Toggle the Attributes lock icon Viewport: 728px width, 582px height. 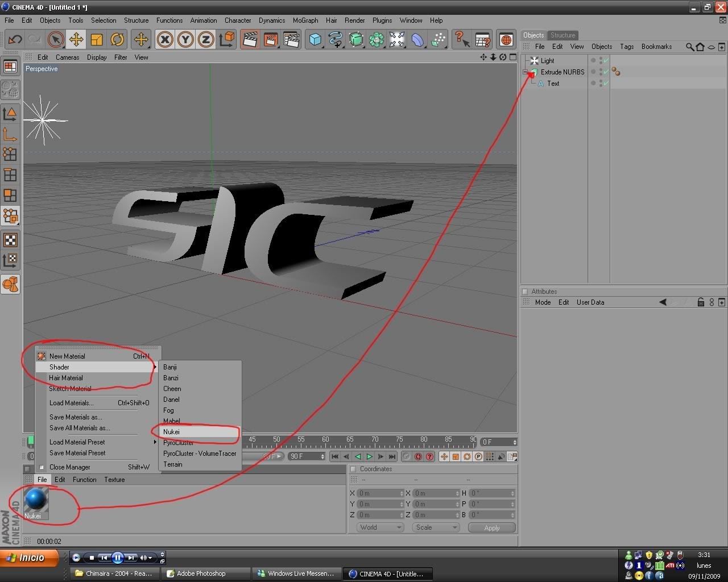pos(701,302)
